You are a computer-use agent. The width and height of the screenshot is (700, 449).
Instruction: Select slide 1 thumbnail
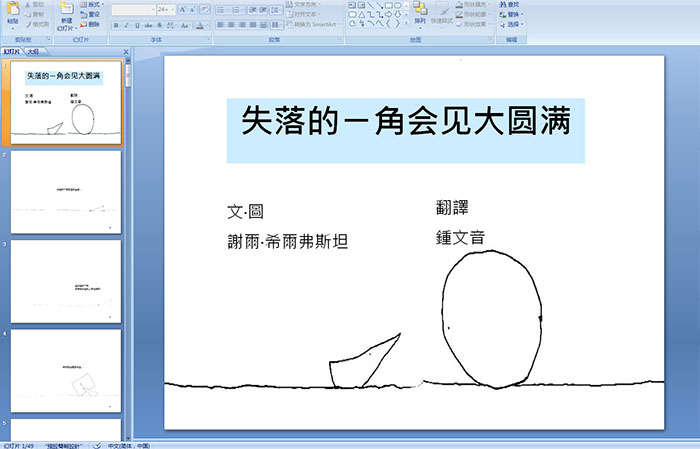pyautogui.click(x=66, y=102)
